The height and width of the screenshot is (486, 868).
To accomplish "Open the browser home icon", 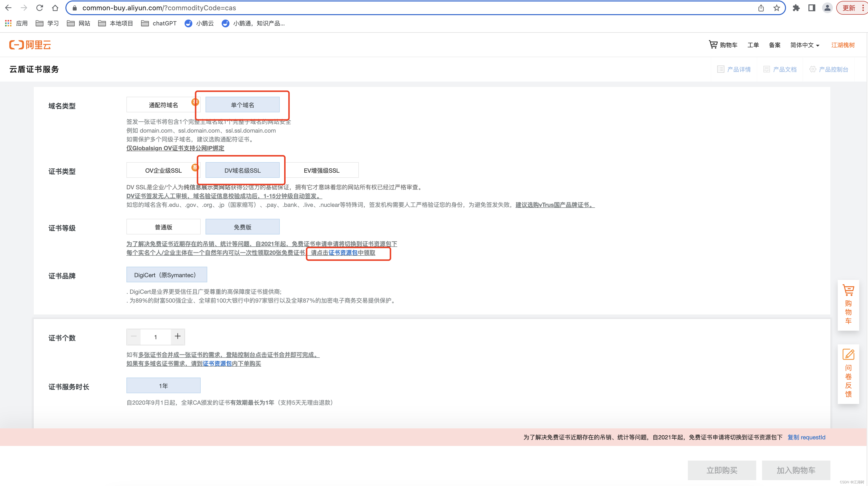I will tap(55, 8).
